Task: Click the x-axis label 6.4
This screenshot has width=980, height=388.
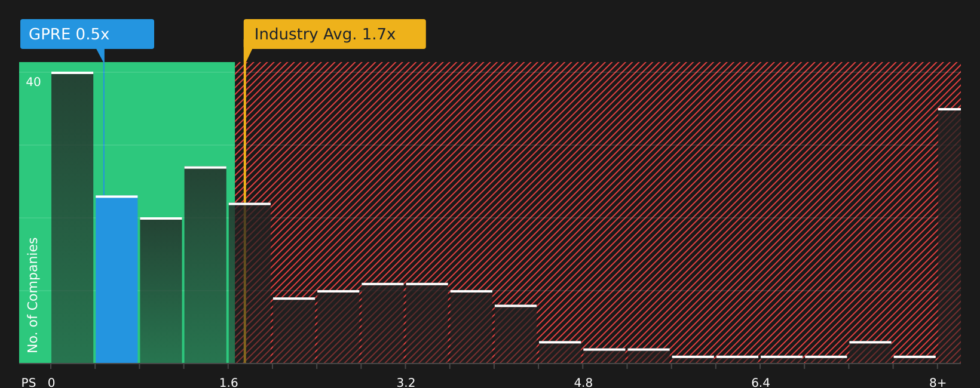Action: click(x=760, y=383)
